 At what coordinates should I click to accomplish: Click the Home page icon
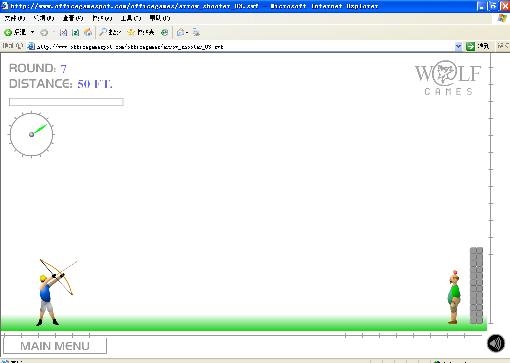click(x=88, y=32)
